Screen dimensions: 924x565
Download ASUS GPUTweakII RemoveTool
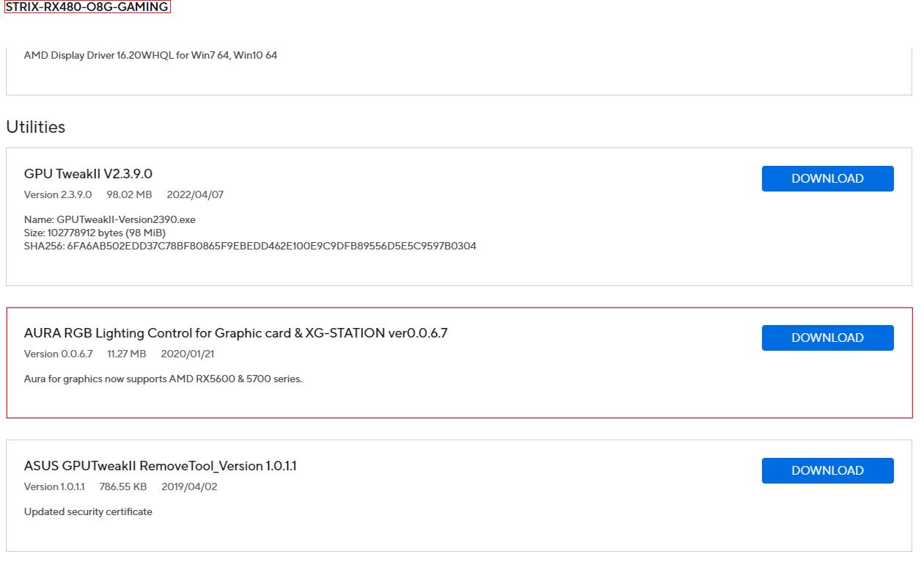pyautogui.click(x=827, y=470)
